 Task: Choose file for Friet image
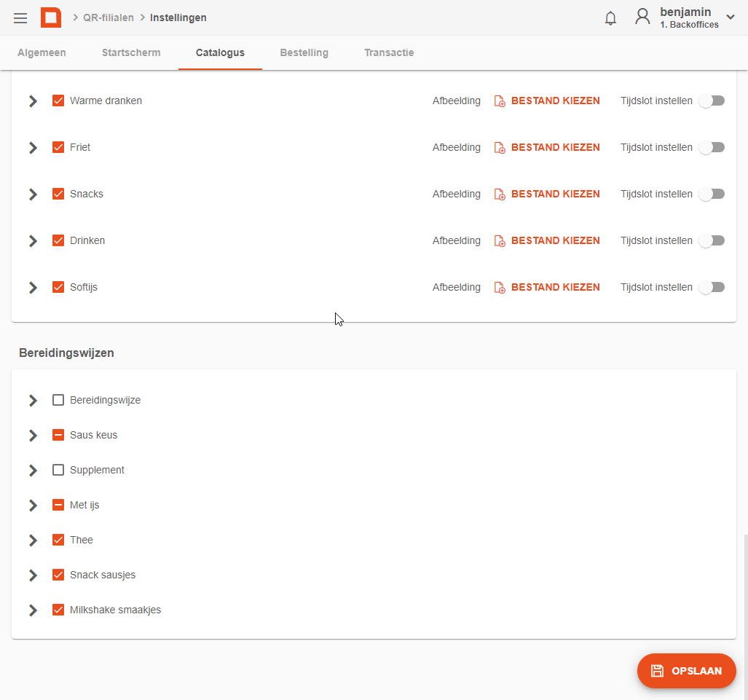pos(555,147)
